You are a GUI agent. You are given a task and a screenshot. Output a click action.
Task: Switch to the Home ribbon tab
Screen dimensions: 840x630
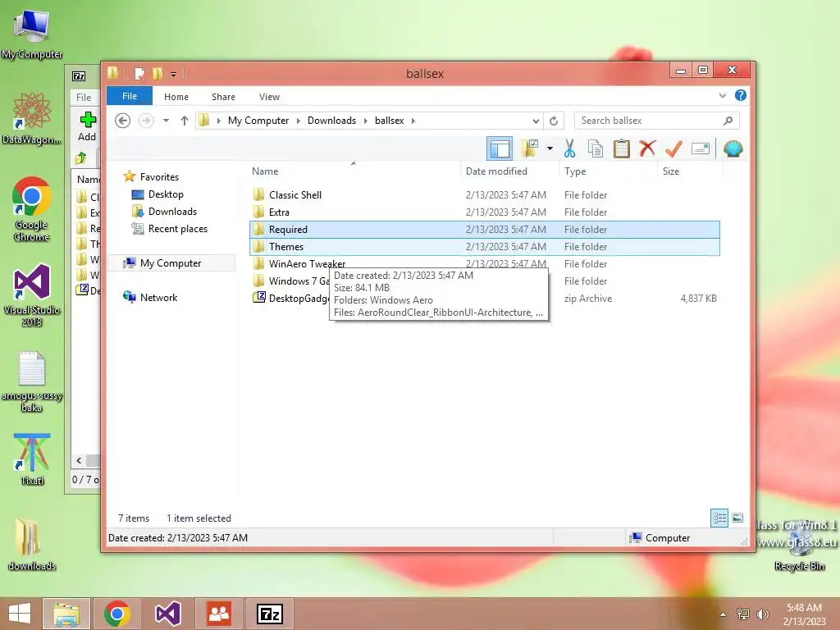(176, 97)
